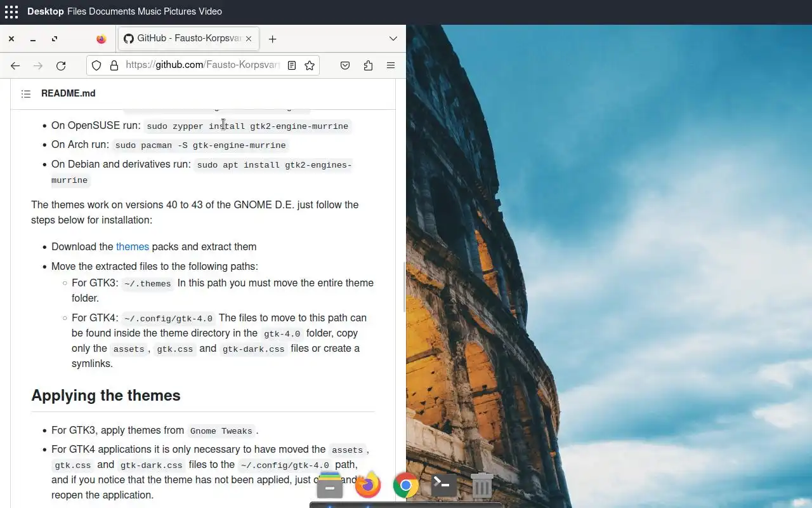Click the sudo zypper install code snippet
Image resolution: width=812 pixels, height=508 pixels.
pos(247,126)
